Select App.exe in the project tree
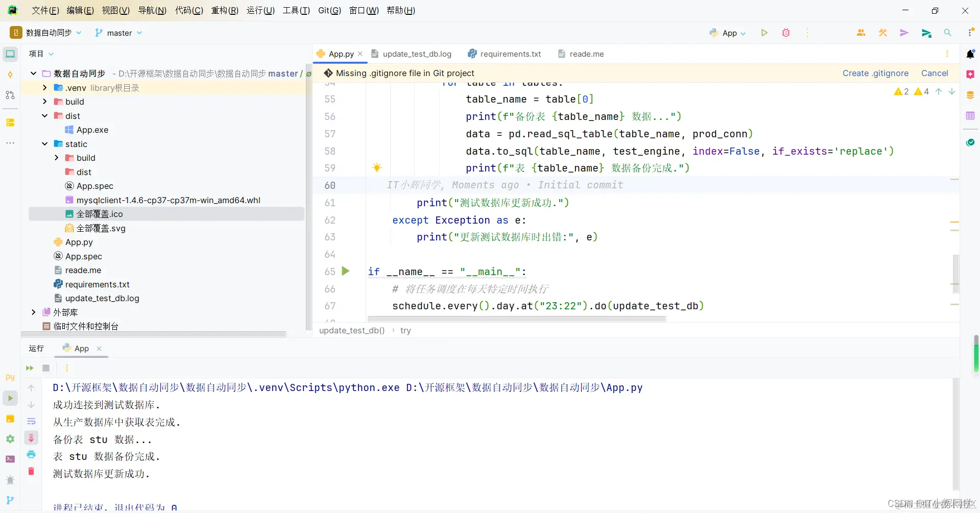 92,130
